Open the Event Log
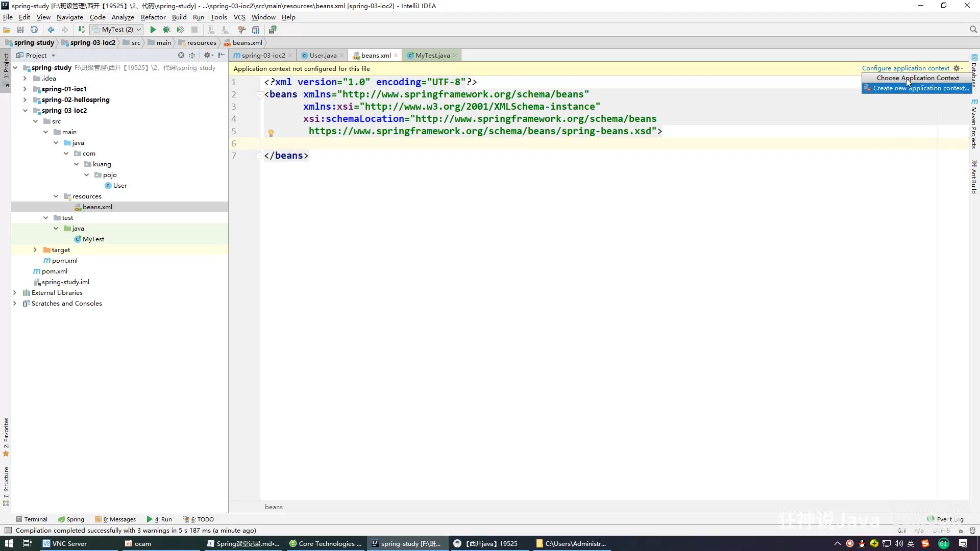 946,519
